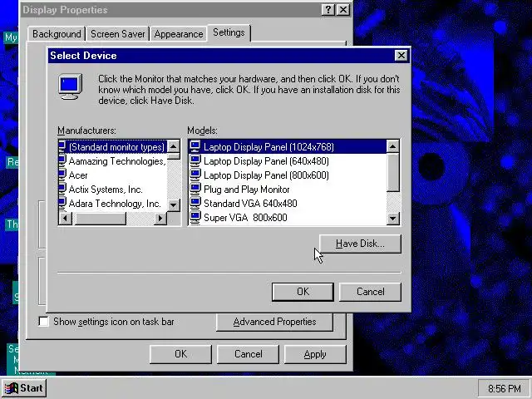Screen dimensions: 532x399
Task: Click Apply in Display Properties window
Action: point(315,354)
